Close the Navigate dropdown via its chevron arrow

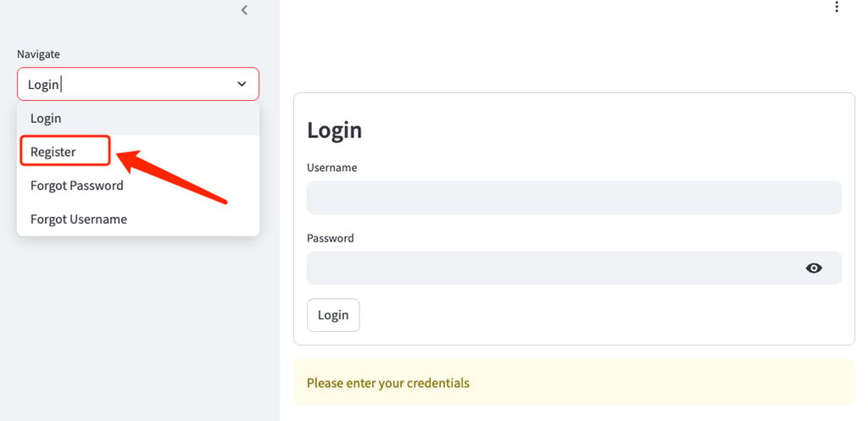coord(242,84)
